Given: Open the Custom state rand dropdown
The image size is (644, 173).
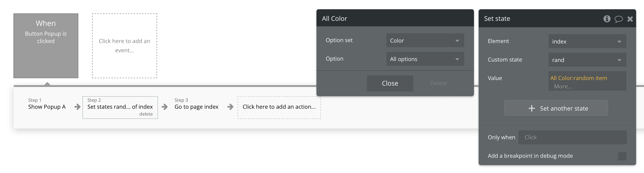Looking at the screenshot, I should pyautogui.click(x=587, y=60).
